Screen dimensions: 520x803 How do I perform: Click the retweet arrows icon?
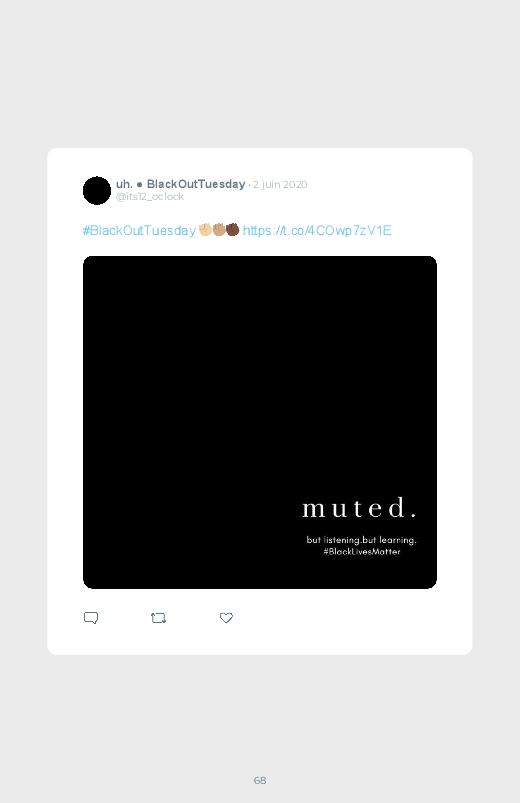click(x=158, y=618)
